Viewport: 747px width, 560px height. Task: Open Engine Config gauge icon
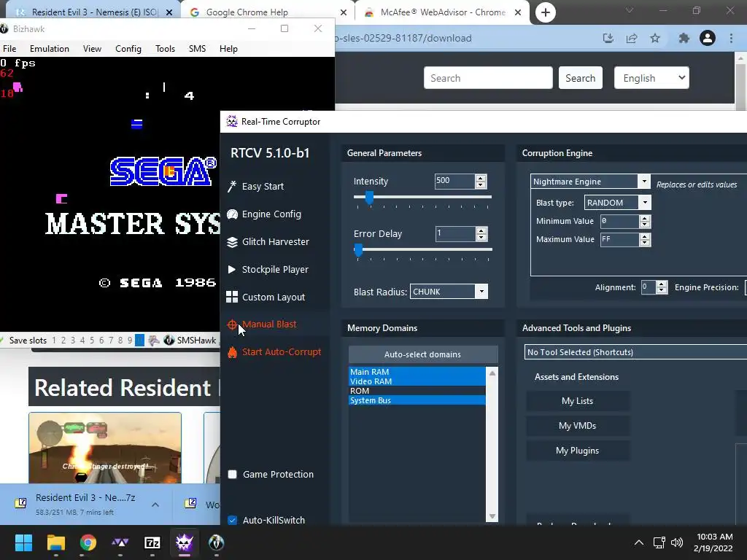point(232,214)
